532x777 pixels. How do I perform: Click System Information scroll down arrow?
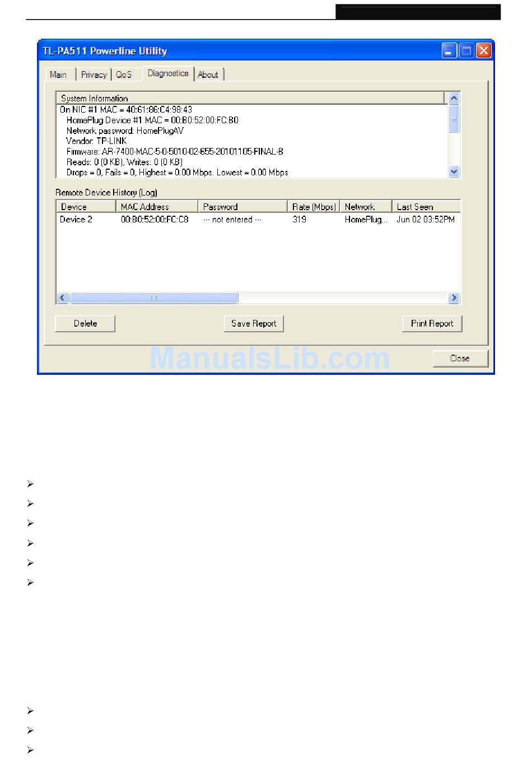[454, 171]
